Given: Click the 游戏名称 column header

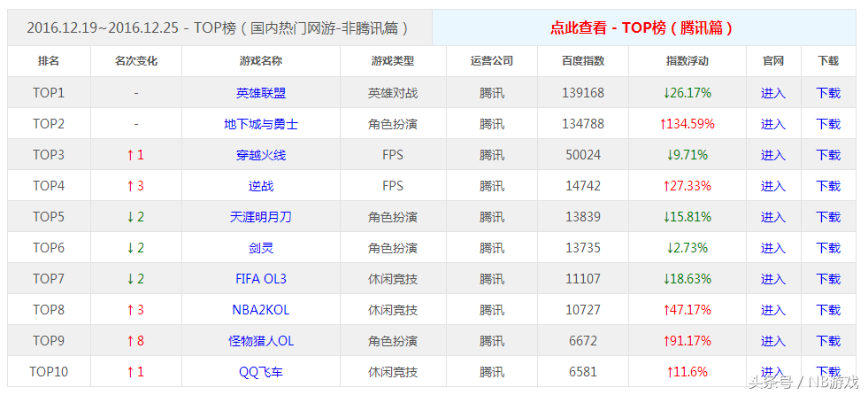Looking at the screenshot, I should coord(261,61).
